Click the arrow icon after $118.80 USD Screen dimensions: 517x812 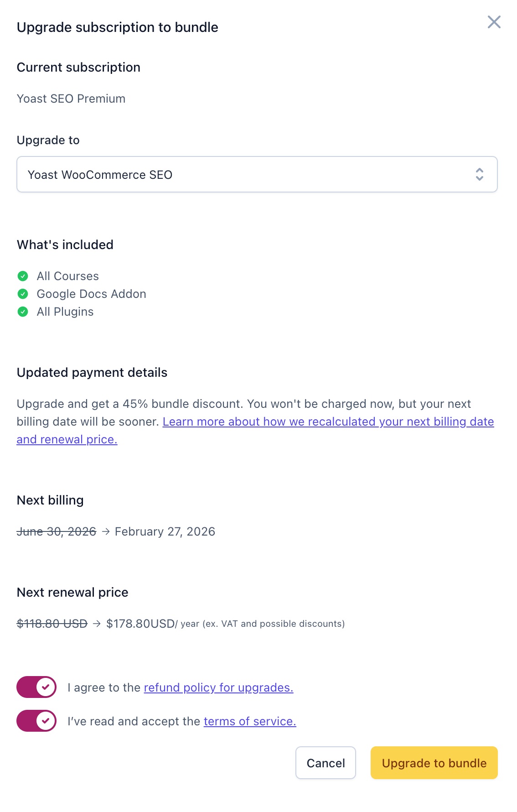pyautogui.click(x=97, y=624)
